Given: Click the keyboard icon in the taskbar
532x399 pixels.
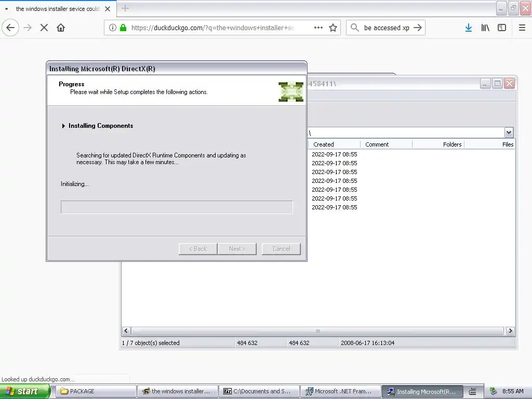Looking at the screenshot, I should pos(473,392).
